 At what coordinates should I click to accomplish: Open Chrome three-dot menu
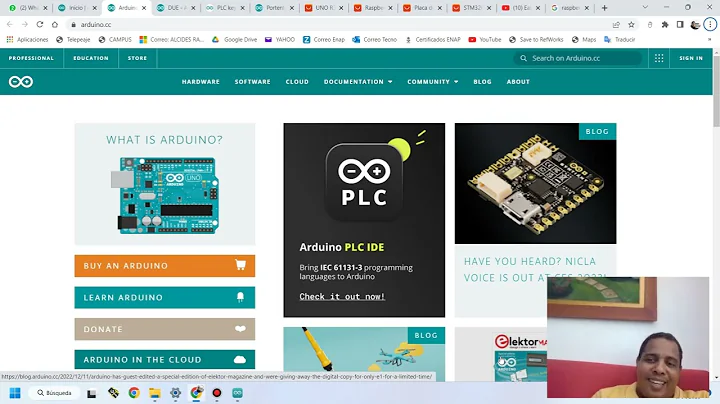tap(710, 24)
